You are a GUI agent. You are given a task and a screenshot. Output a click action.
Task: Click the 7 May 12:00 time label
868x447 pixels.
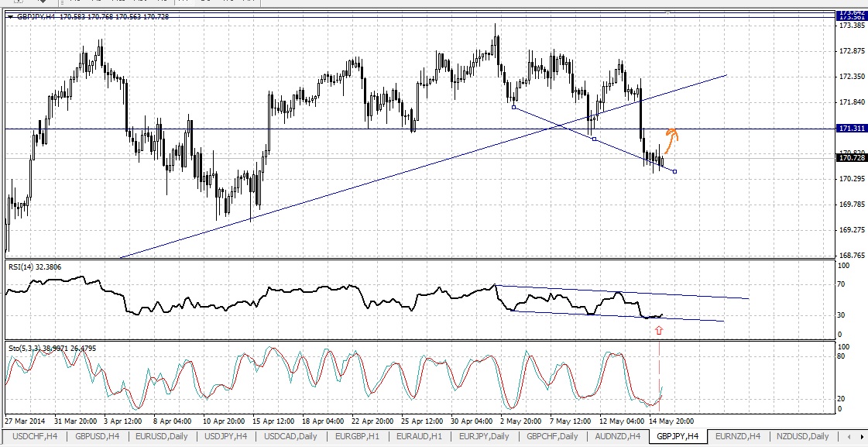click(570, 421)
